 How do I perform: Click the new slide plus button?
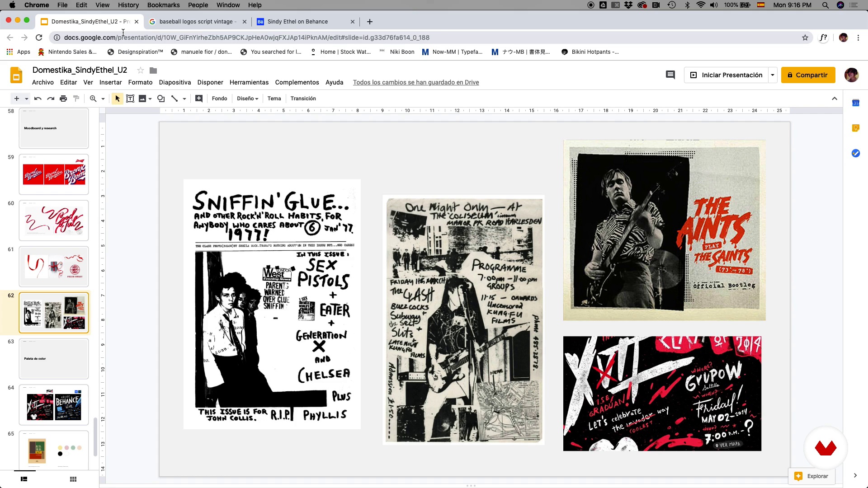17,99
